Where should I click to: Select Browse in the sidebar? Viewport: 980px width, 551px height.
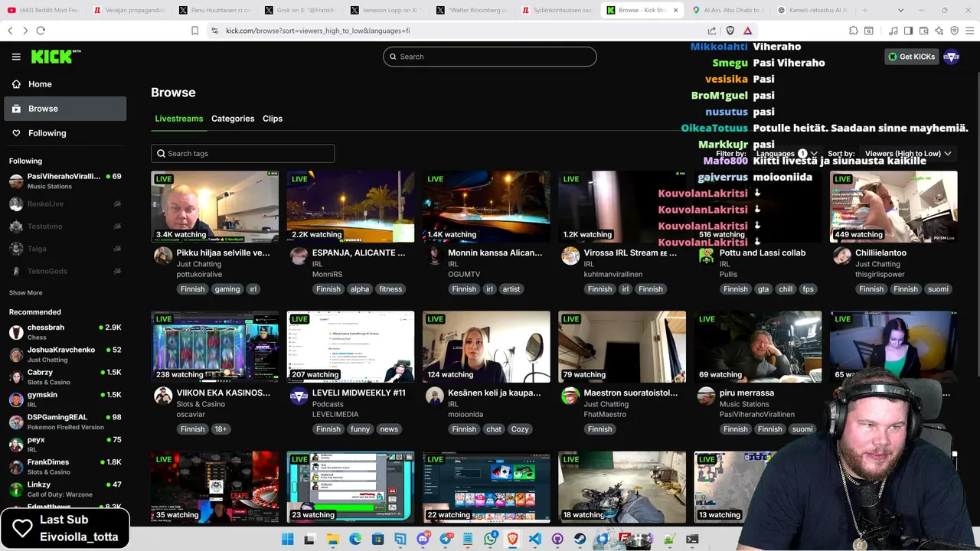[65, 109]
